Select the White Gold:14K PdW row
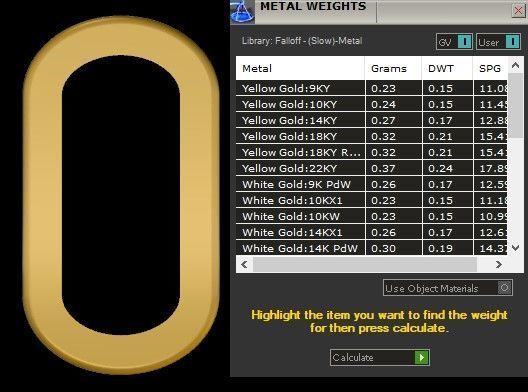Screen dimensions: 528x392 371,248
